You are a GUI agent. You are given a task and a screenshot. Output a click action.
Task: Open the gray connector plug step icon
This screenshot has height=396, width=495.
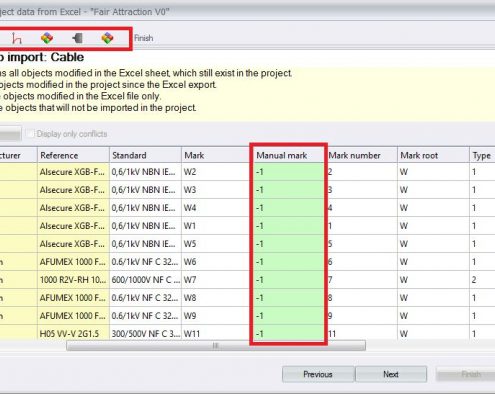pyautogui.click(x=77, y=38)
